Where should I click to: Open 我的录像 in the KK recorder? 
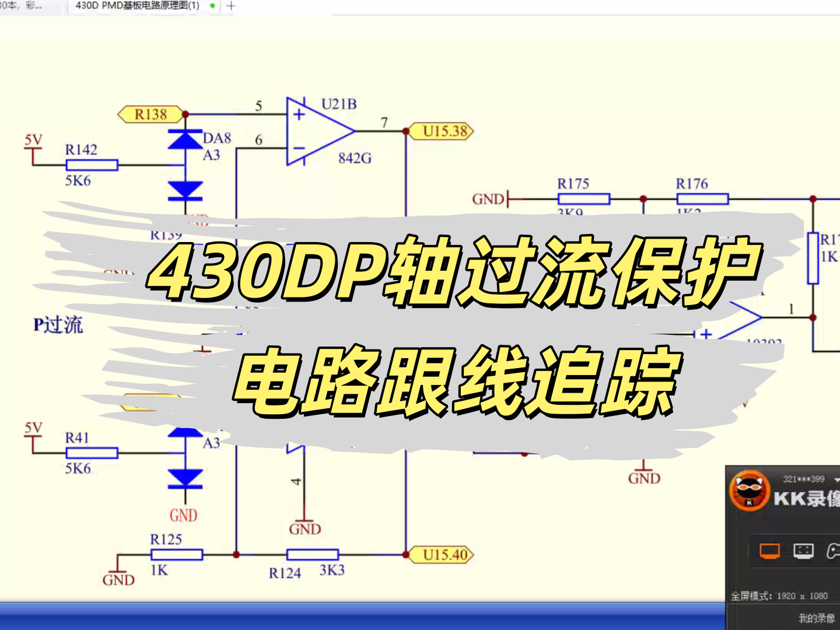coord(817,618)
